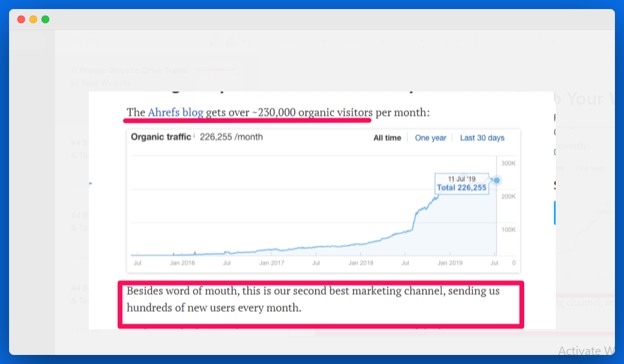Image resolution: width=624 pixels, height=364 pixels.
Task: Expand the far-right toolbar chevron
Action: pos(553,40)
